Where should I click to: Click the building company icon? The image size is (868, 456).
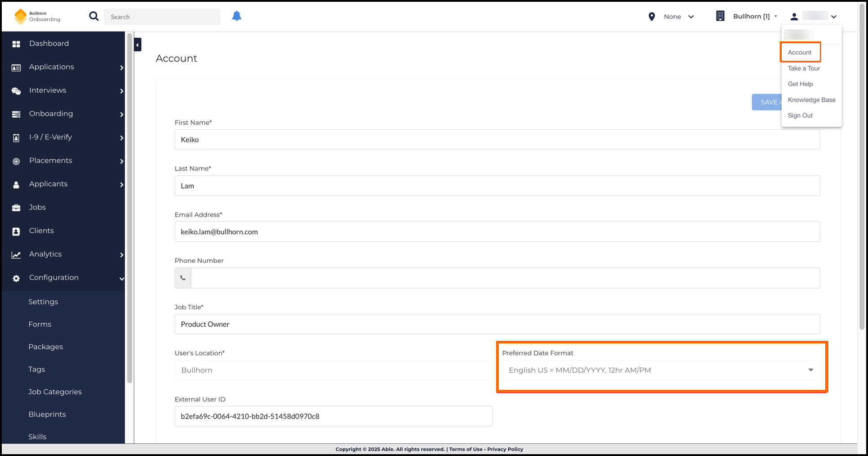720,16
